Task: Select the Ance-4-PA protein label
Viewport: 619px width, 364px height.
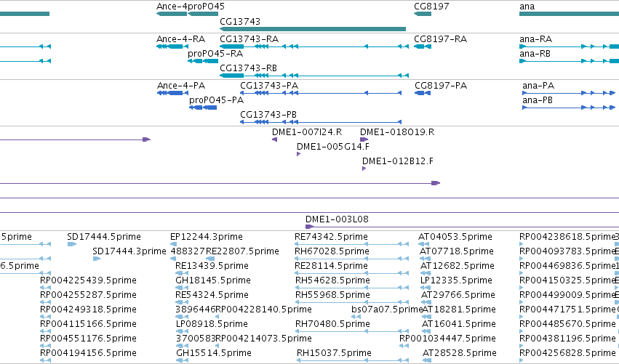Action: click(181, 86)
